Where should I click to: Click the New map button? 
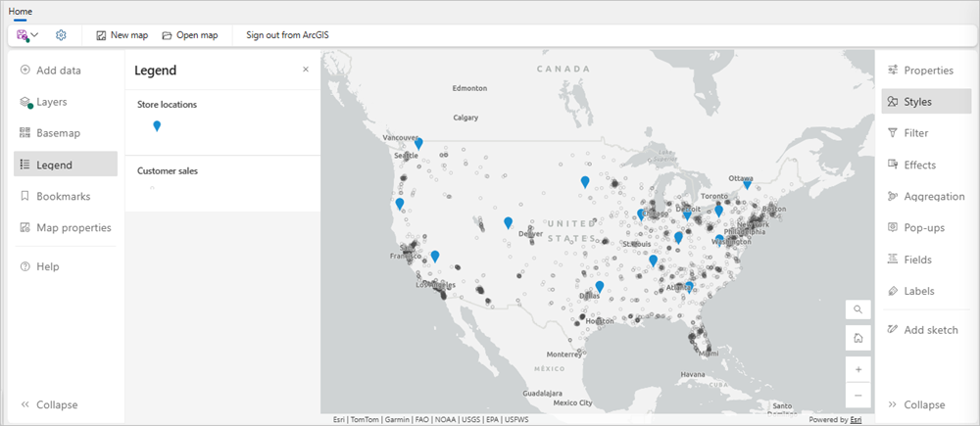122,35
